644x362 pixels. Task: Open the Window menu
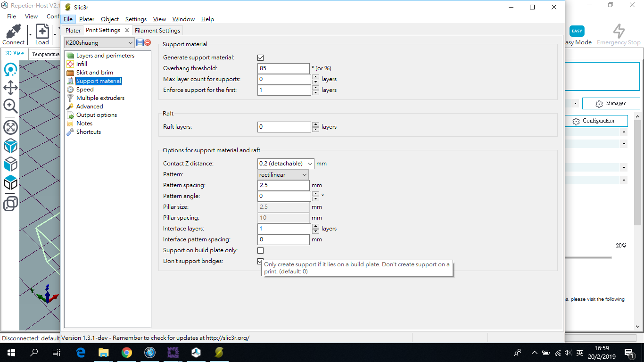click(183, 19)
